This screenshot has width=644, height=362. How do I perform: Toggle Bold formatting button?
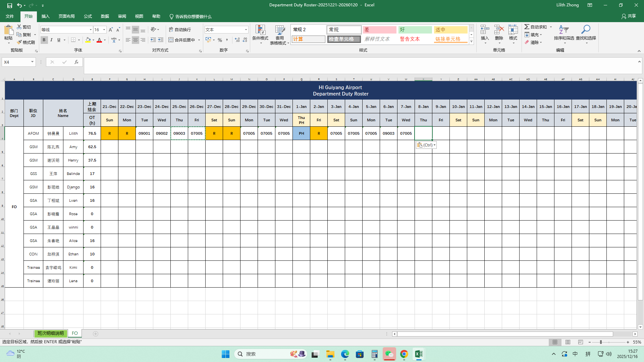[x=44, y=40]
